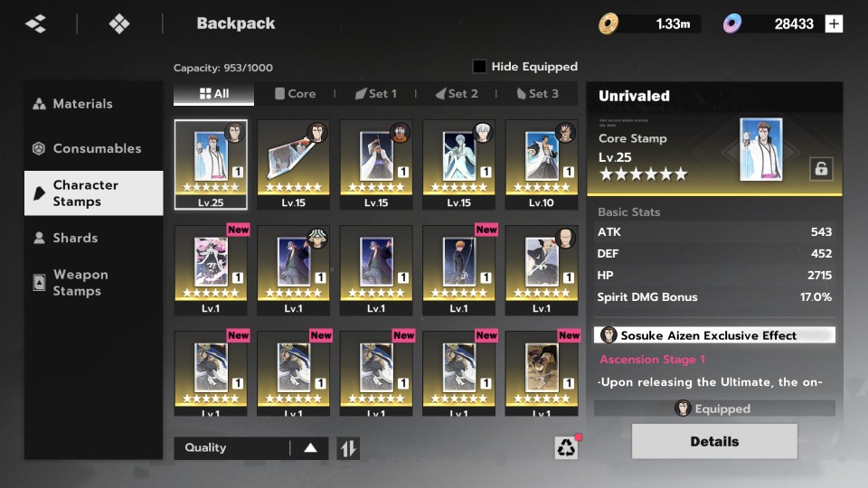The width and height of the screenshot is (868, 488).
Task: Expand the Quality sort dropdown
Action: coord(251,448)
